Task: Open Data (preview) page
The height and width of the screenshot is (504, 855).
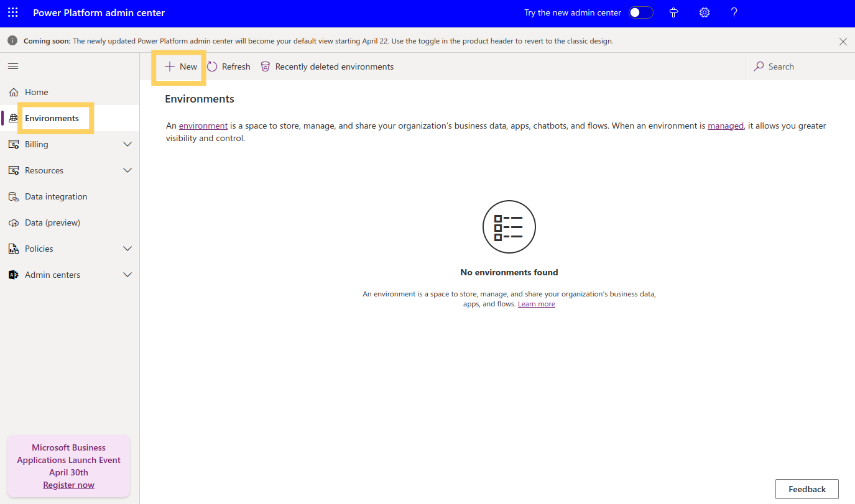Action: point(70,222)
